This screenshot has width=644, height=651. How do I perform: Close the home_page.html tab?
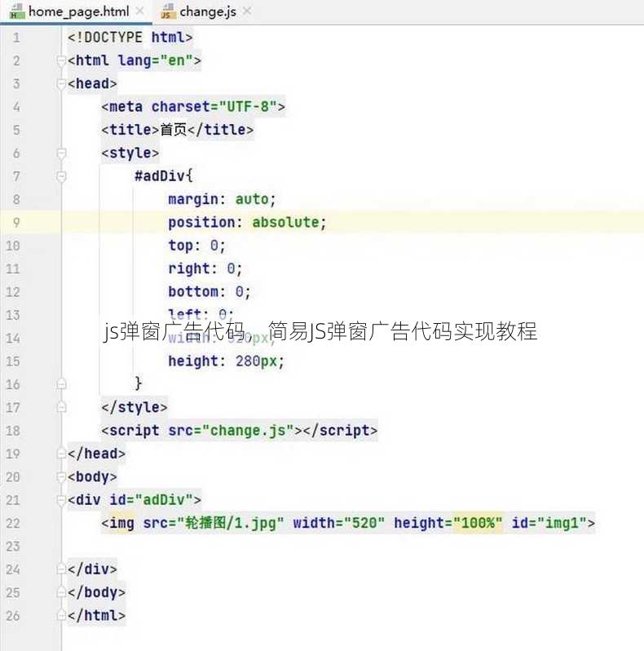tap(140, 11)
